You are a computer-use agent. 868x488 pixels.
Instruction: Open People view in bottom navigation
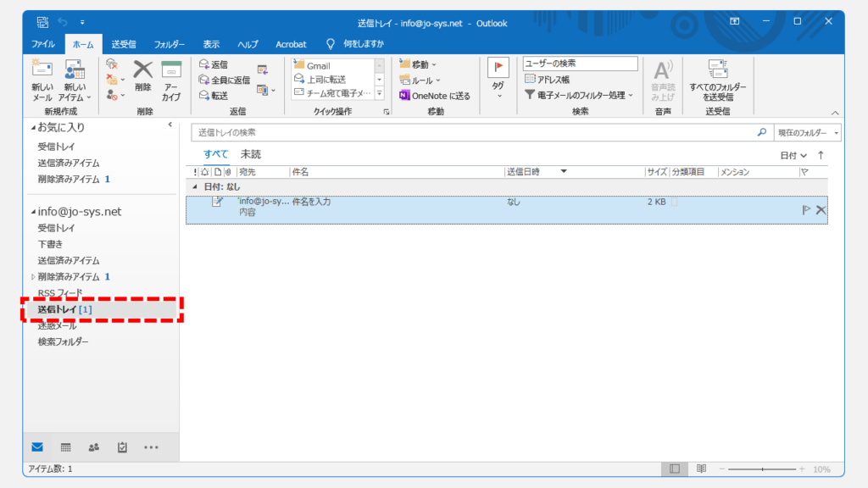click(93, 447)
